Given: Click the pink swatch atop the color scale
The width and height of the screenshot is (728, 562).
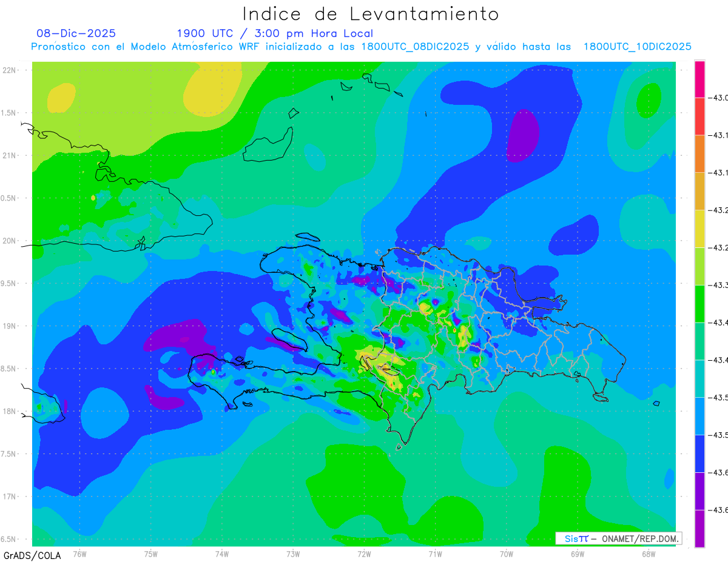Looking at the screenshot, I should point(699,79).
